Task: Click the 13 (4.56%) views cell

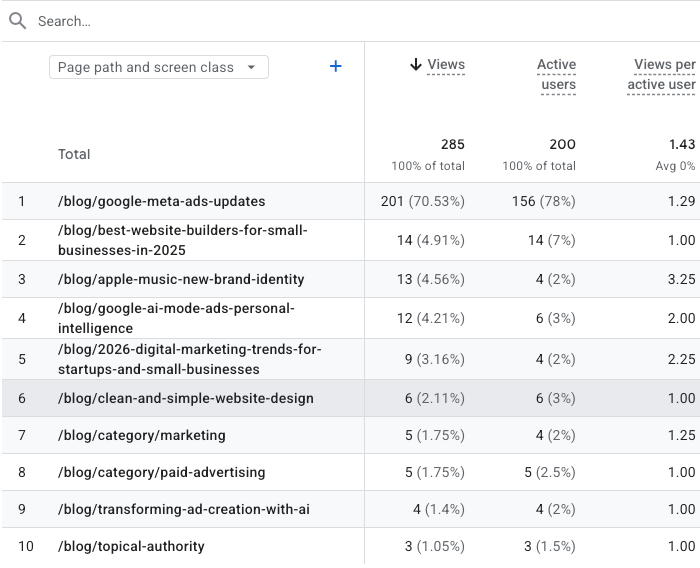Action: pos(431,280)
